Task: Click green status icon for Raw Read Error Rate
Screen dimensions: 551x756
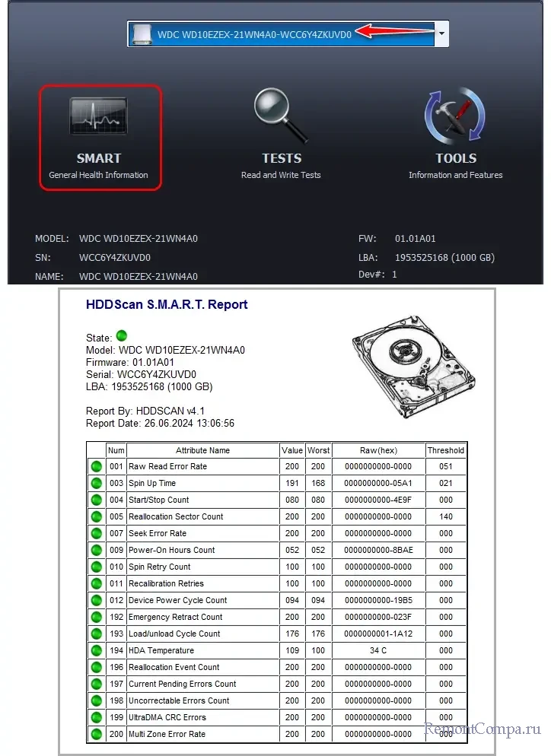Action: pyautogui.click(x=97, y=467)
